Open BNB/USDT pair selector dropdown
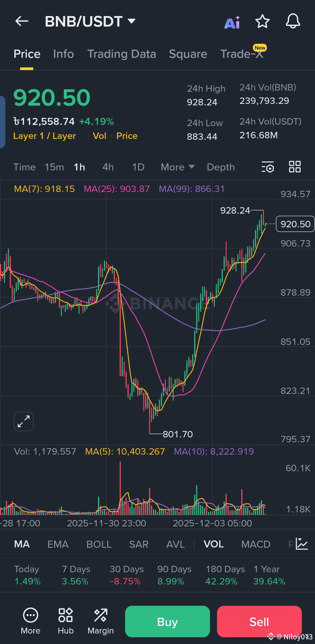Viewport: 315px width, 644px height. [x=90, y=21]
